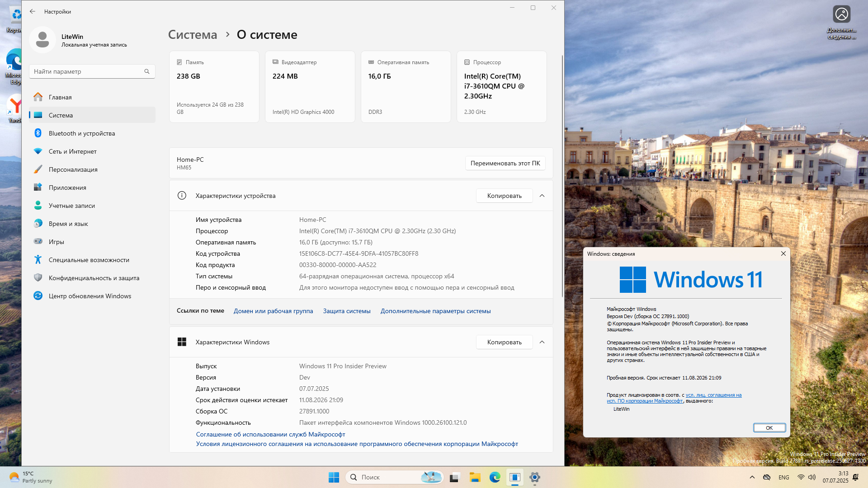The width and height of the screenshot is (868, 488).
Task: Go to Персонализация settings
Action: (73, 169)
